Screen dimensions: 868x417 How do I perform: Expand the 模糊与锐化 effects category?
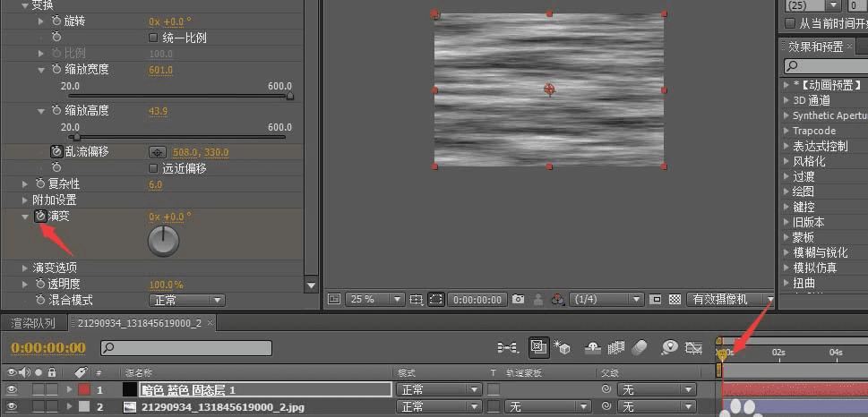click(786, 252)
